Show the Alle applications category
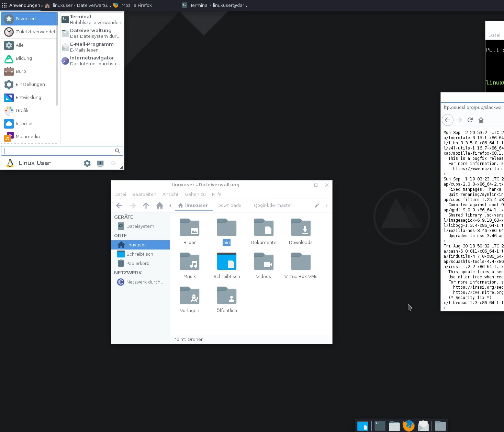504x432 pixels. point(29,45)
